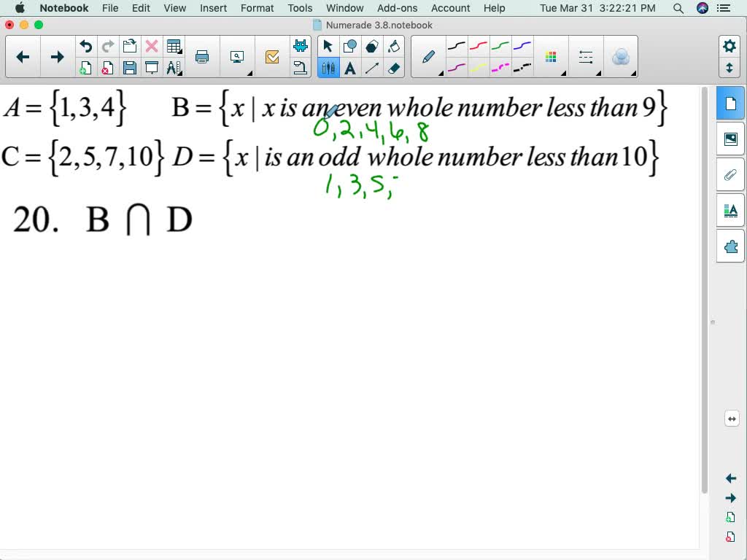Go forward to the next page
The height and width of the screenshot is (560, 747).
pos(56,56)
